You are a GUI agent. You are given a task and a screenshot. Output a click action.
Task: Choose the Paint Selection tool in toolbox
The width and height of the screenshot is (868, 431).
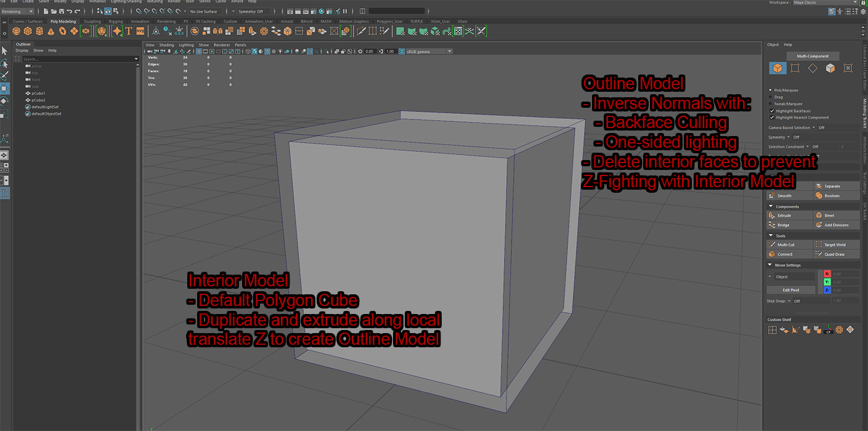pyautogui.click(x=5, y=75)
